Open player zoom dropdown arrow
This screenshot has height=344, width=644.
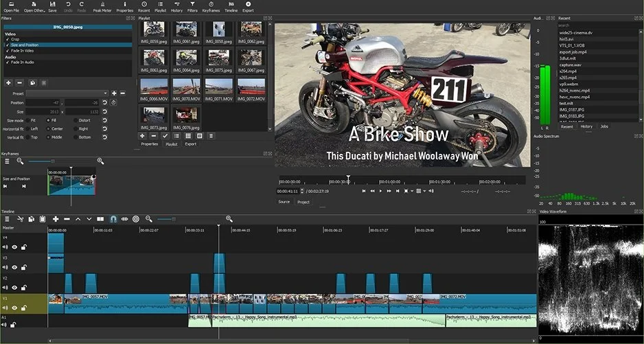[412, 191]
